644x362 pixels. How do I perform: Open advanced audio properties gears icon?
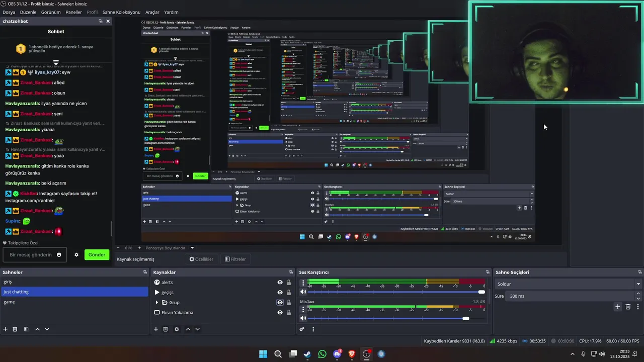(x=302, y=329)
